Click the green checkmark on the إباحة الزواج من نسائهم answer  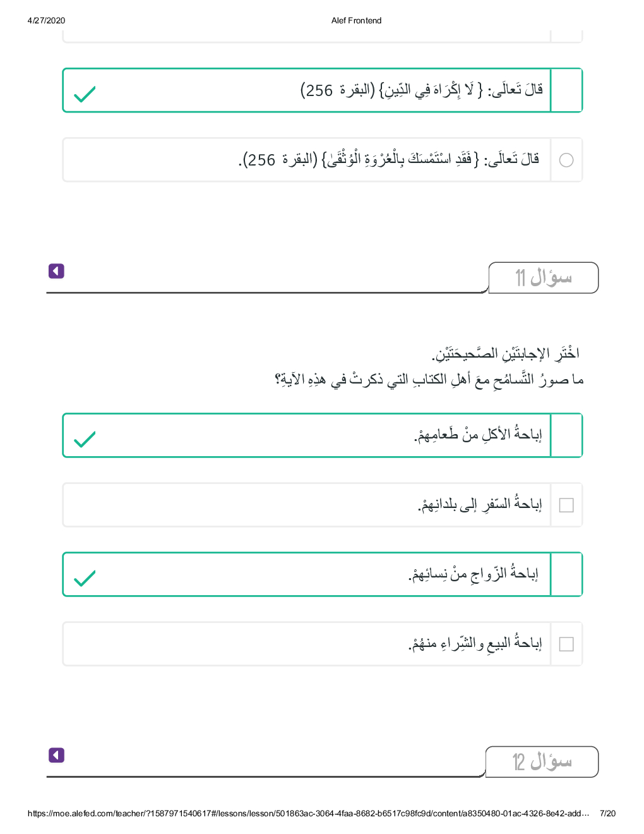coord(85,578)
